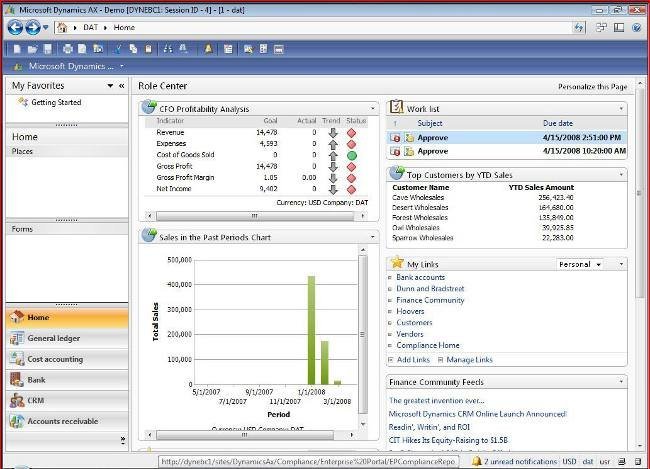Screen dimensions: 650x469
Task: Click the sales chart vertical scrollbar
Action: click(x=363, y=337)
